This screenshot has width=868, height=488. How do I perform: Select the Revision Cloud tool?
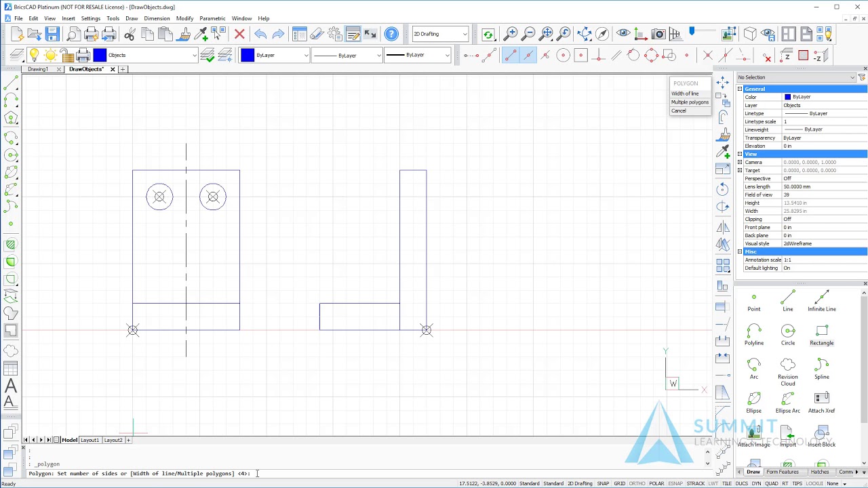787,371
